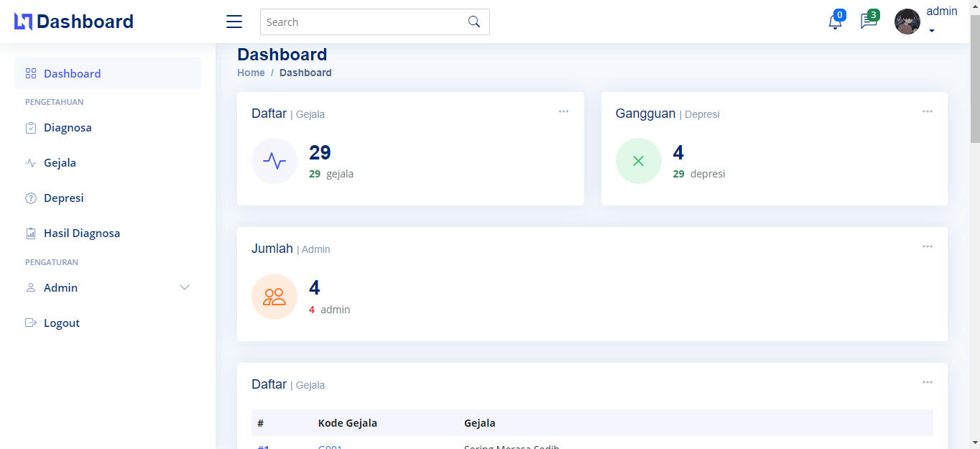Screen dimensions: 980x449
Task: Collapse or expand navigation using the menu toggle
Action: (234, 22)
